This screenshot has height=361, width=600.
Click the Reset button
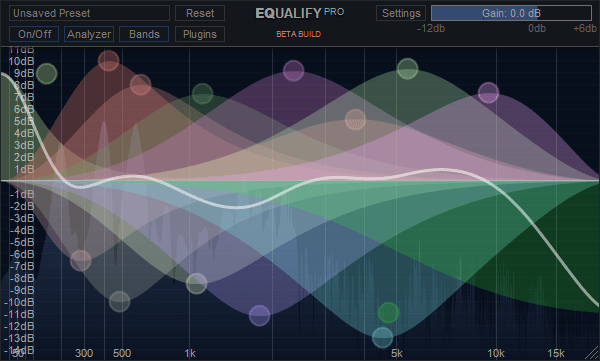200,13
